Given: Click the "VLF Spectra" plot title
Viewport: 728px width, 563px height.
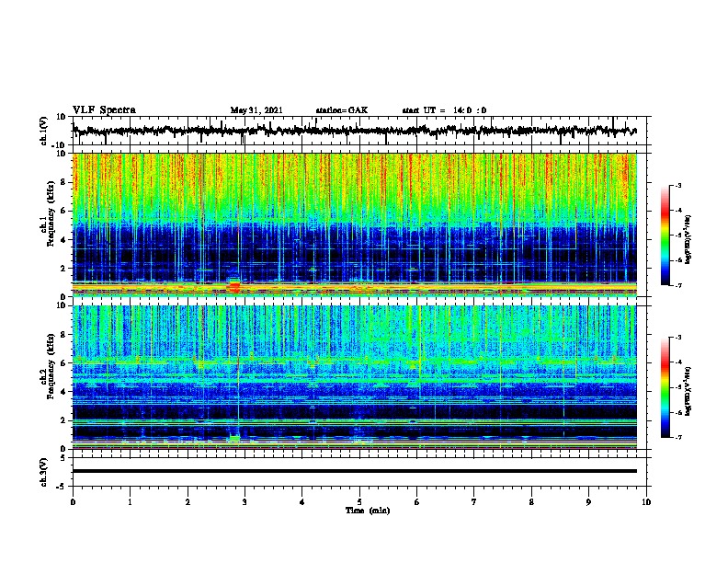Looking at the screenshot, I should pos(104,110).
